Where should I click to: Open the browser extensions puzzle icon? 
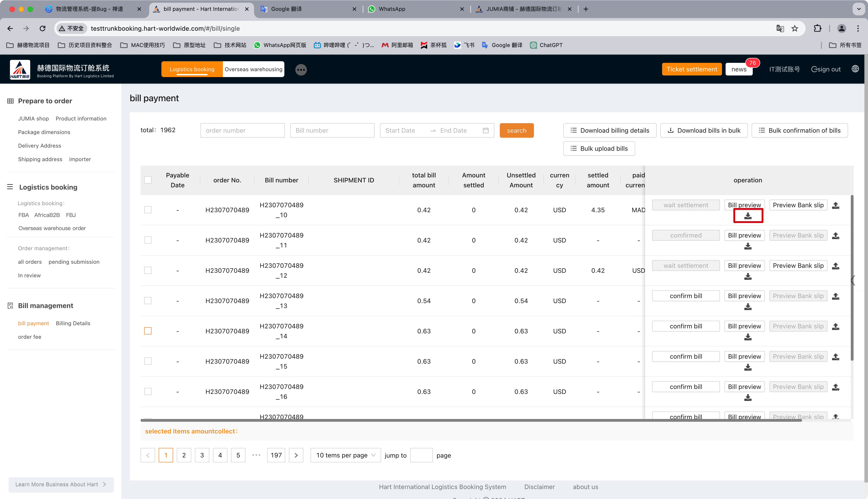pos(817,28)
